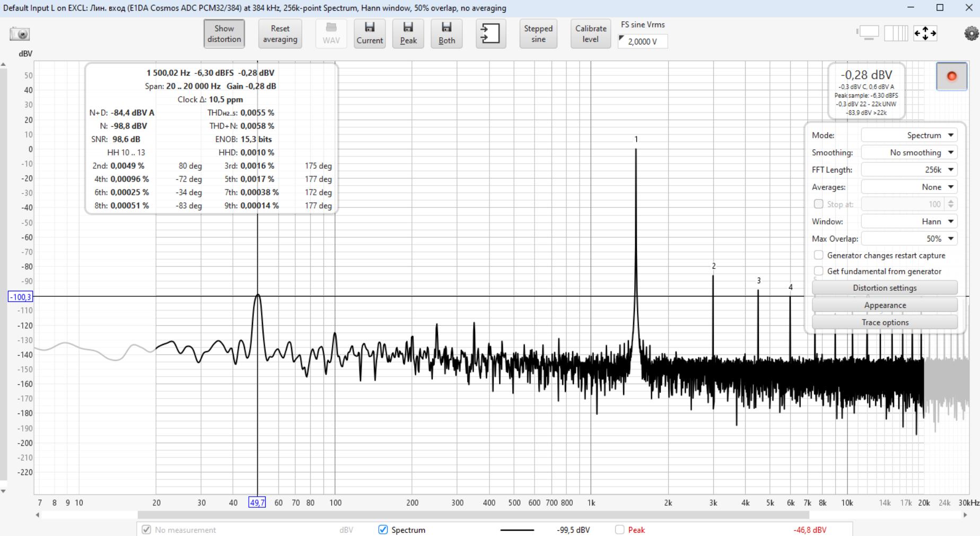Click the dBV axis unit label

[25, 54]
